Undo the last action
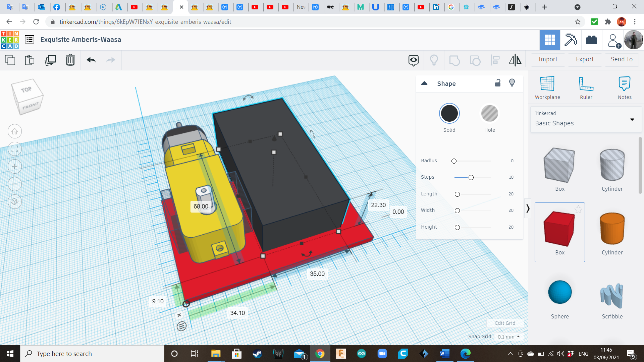The image size is (644, 362). coord(91,60)
